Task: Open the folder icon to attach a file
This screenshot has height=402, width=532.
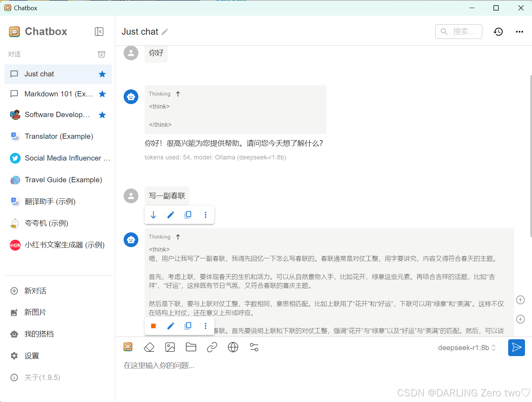Action: [x=191, y=347]
